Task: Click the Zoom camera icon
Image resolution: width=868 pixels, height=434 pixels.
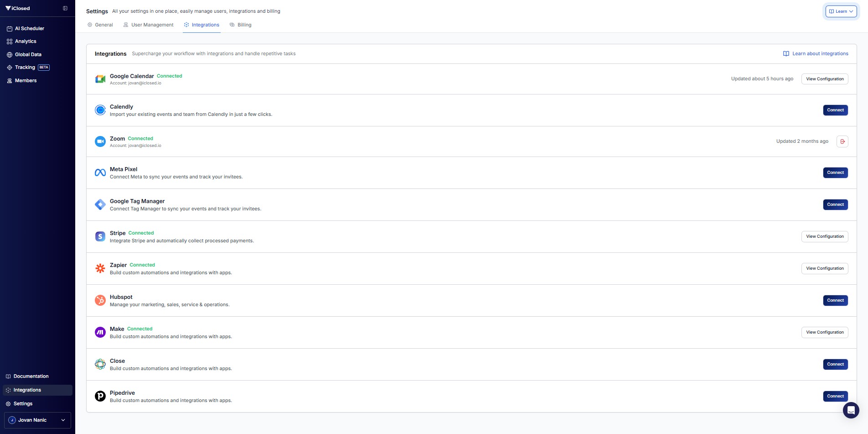Action: 100,141
